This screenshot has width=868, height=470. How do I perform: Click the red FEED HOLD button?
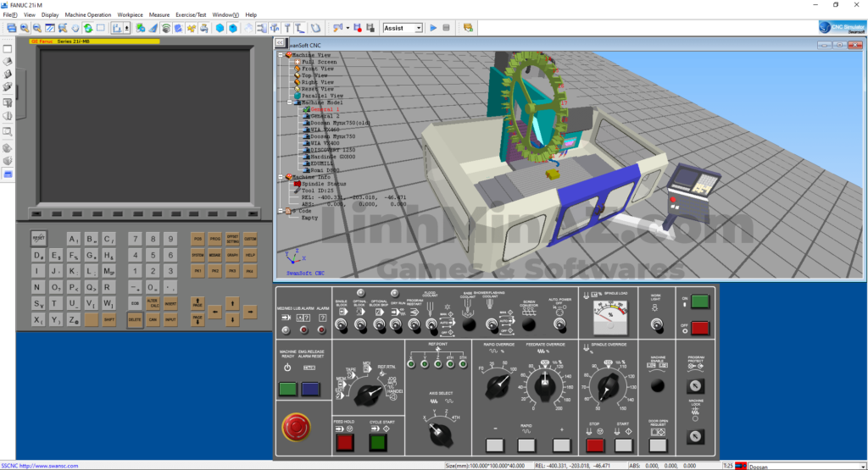point(345,442)
